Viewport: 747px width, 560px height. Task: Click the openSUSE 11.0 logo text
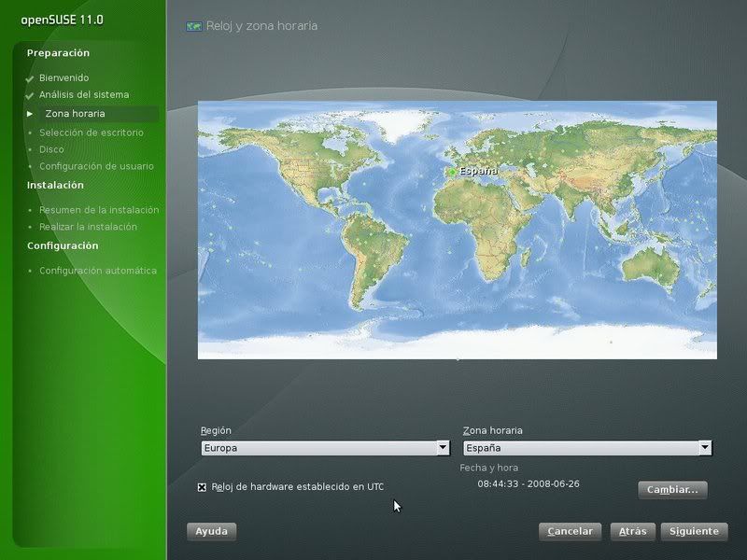click(62, 20)
